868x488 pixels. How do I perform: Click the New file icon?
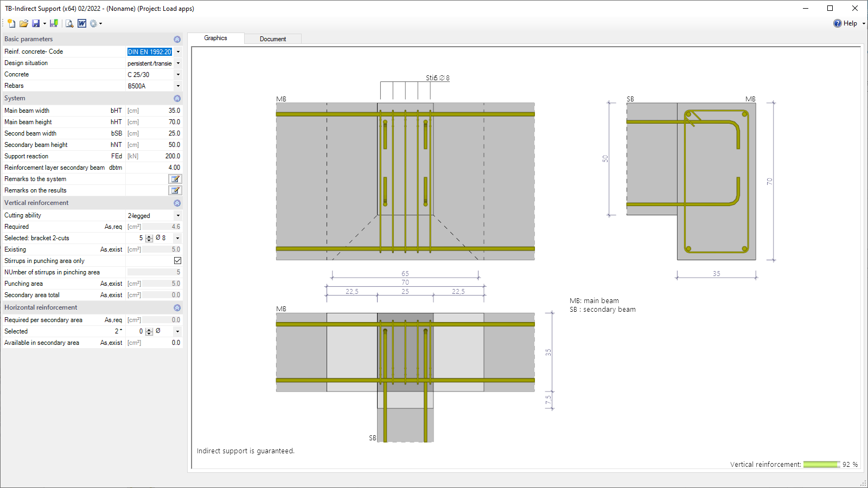11,23
